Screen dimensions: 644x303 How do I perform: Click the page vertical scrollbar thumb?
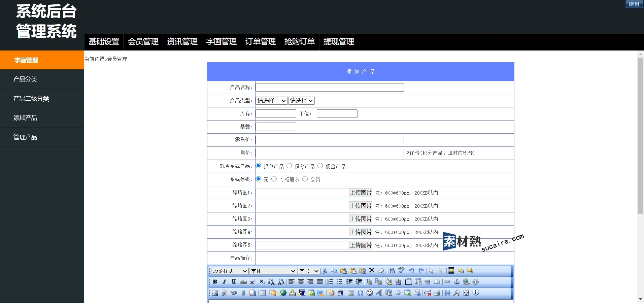coord(640,136)
